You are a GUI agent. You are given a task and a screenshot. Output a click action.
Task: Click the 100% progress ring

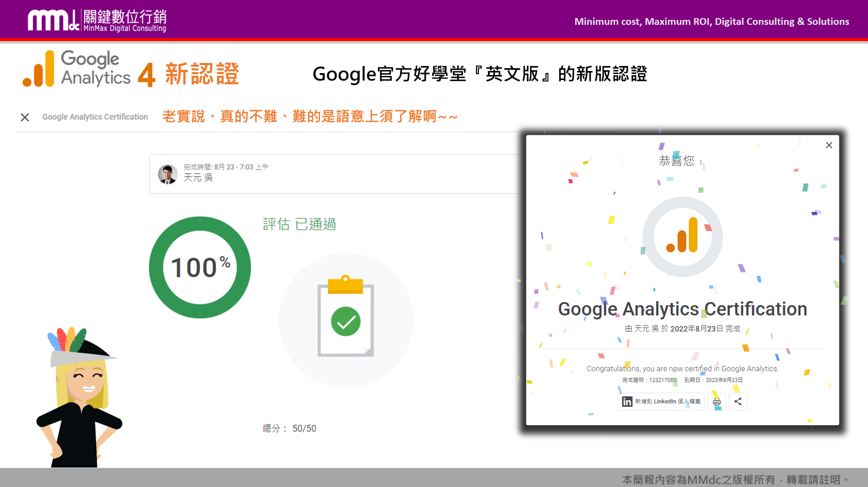point(200,267)
